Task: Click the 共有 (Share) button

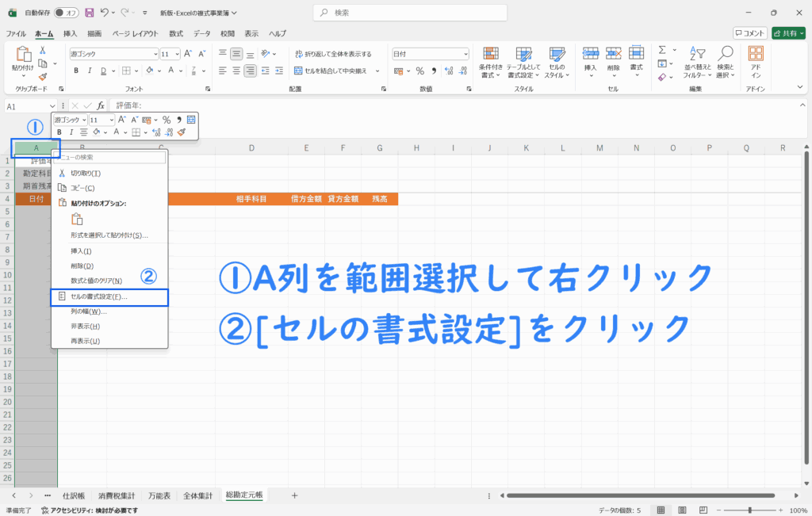Action: (789, 33)
